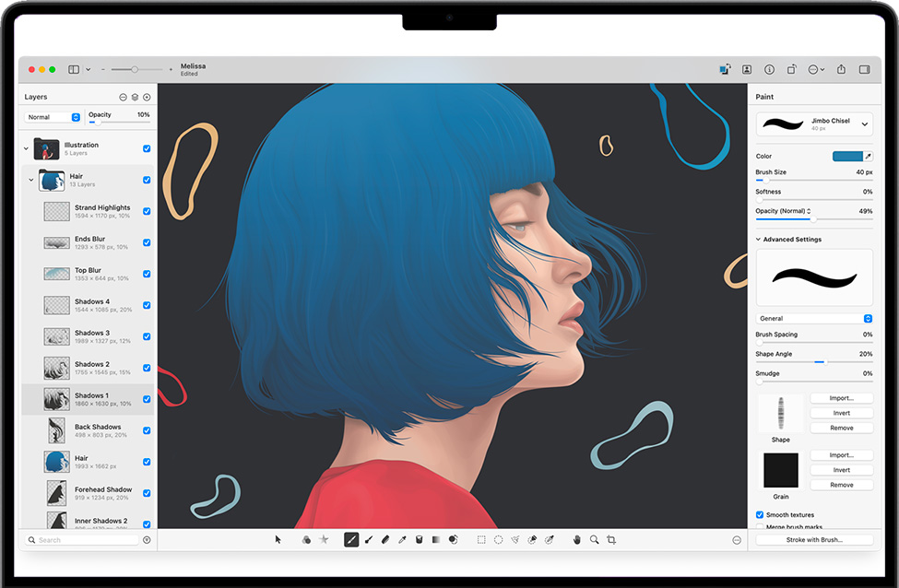Select the Rectangular Selection tool

(x=481, y=539)
